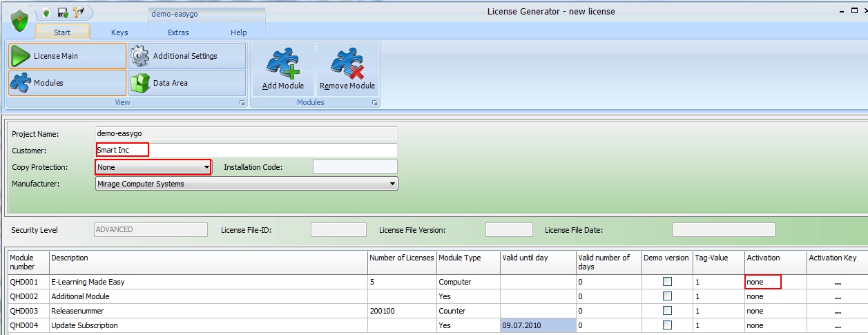This screenshot has height=335, width=868.
Task: Open the Extras ribbon tab
Action: click(x=179, y=32)
